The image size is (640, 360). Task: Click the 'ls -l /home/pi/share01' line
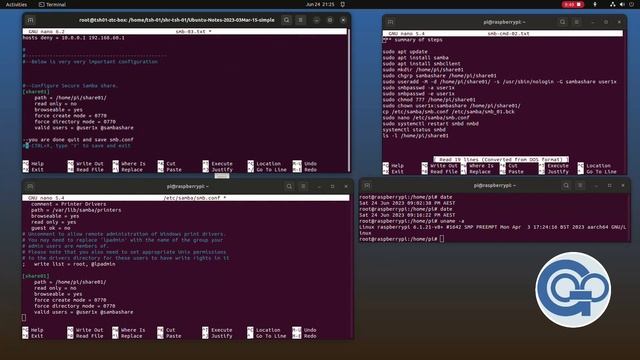tap(416, 136)
